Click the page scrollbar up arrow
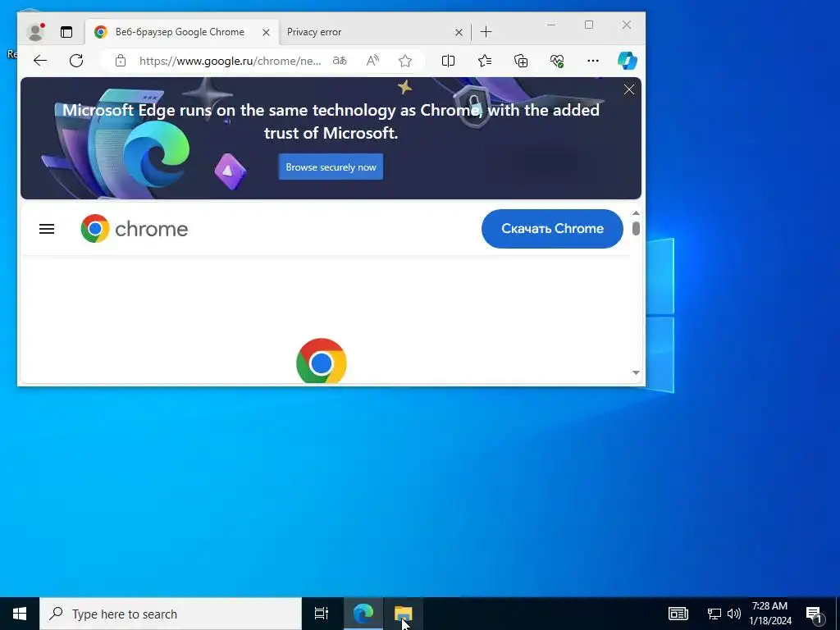840x630 pixels. click(x=636, y=213)
